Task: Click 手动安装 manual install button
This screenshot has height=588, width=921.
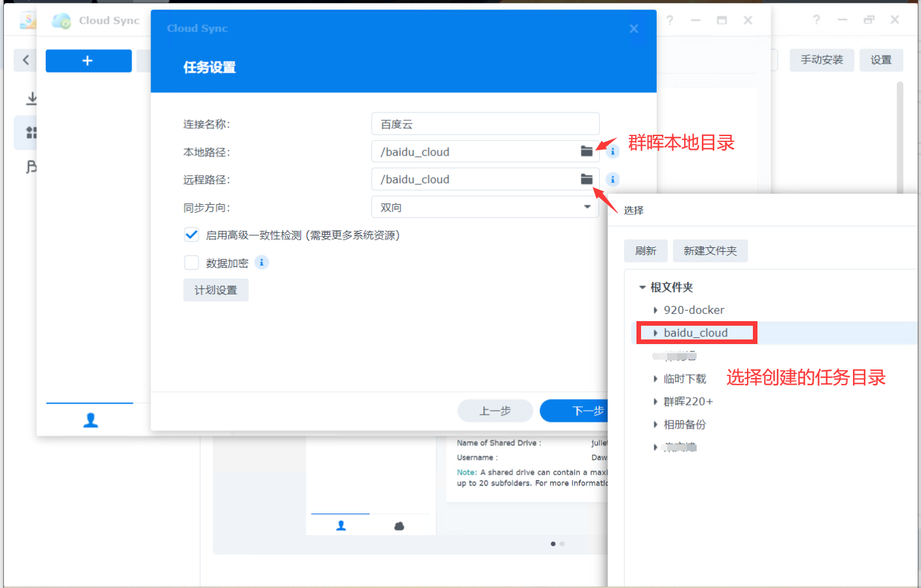Action: (x=822, y=60)
